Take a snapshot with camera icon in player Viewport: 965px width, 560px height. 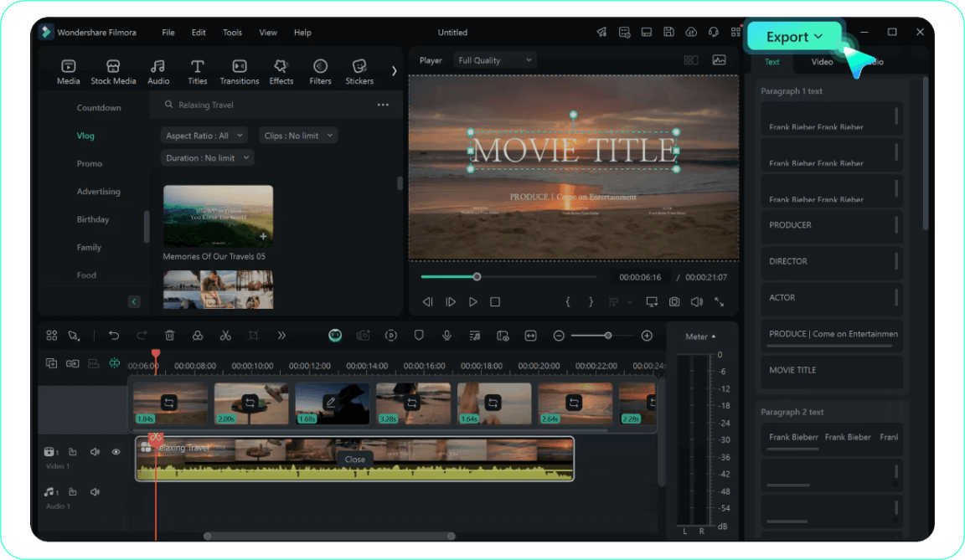(x=674, y=302)
